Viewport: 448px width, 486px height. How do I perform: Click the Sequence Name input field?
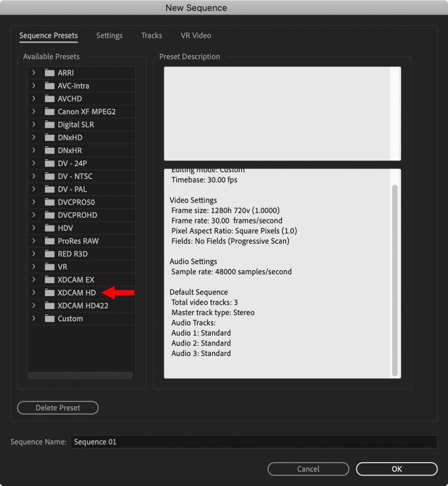[x=254, y=442]
